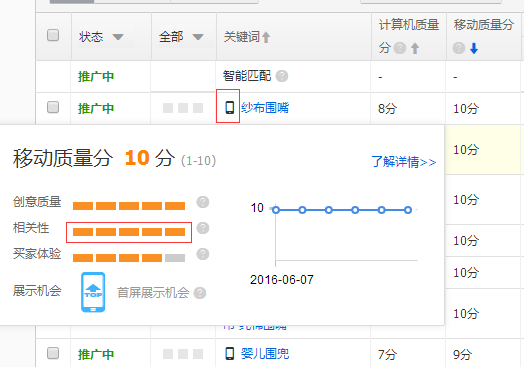Click the 关键词 column header
Screen dimensions: 524x367
[242, 37]
